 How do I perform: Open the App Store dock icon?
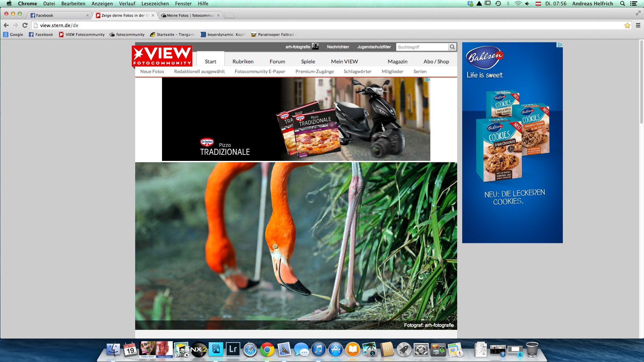click(336, 350)
